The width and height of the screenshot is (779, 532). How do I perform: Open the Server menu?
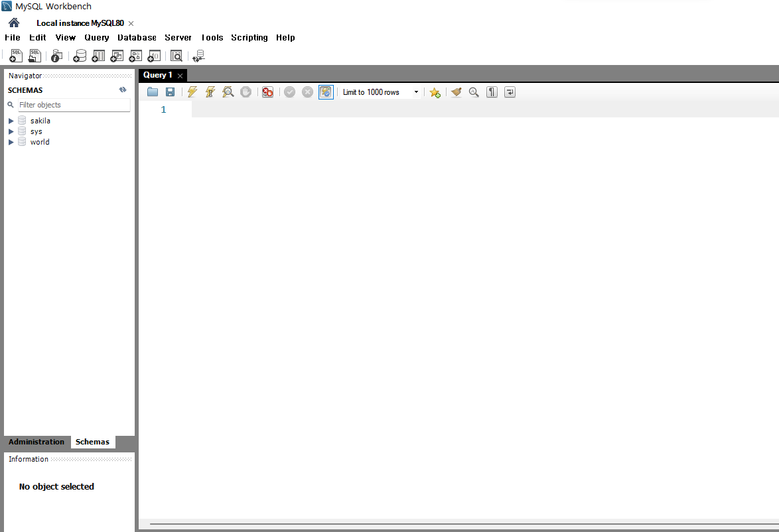178,37
